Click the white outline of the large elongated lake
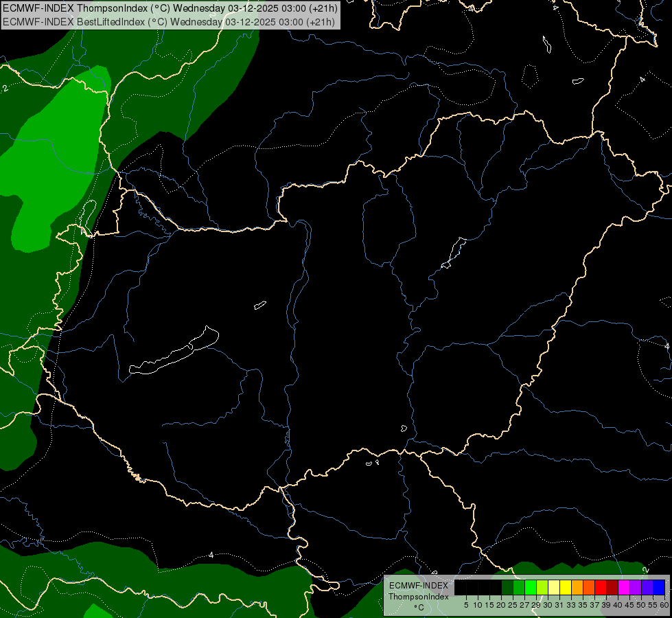The image size is (672, 618). pyautogui.click(x=174, y=351)
